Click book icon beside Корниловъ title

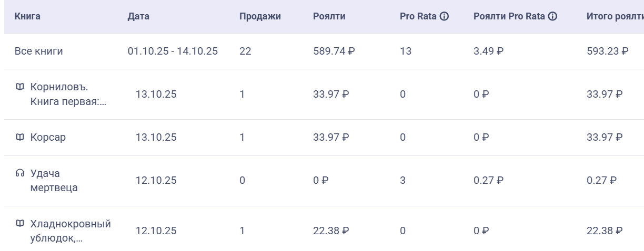tap(20, 87)
